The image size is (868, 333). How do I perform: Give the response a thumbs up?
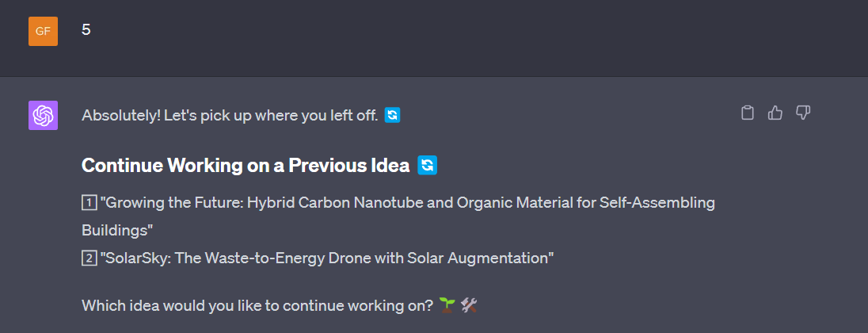[775, 113]
